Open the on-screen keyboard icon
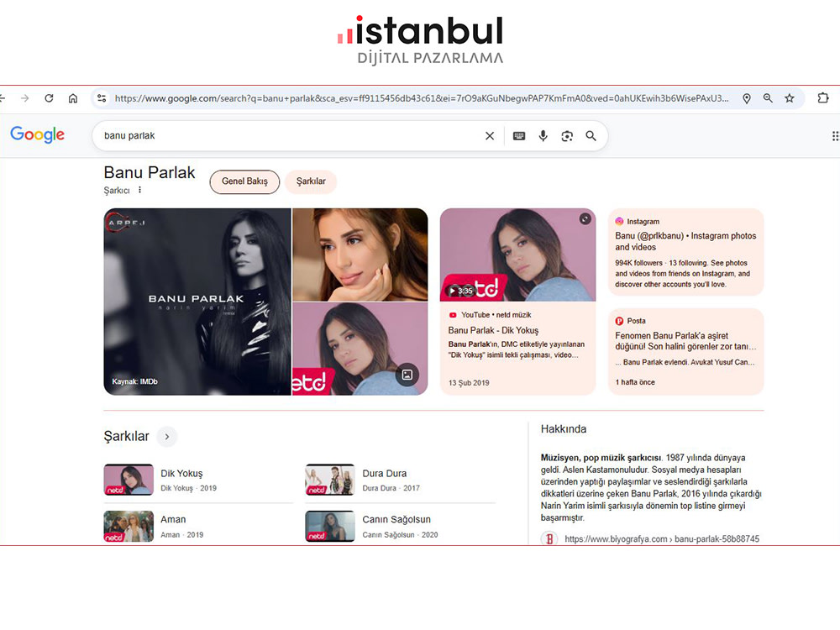 tap(519, 136)
